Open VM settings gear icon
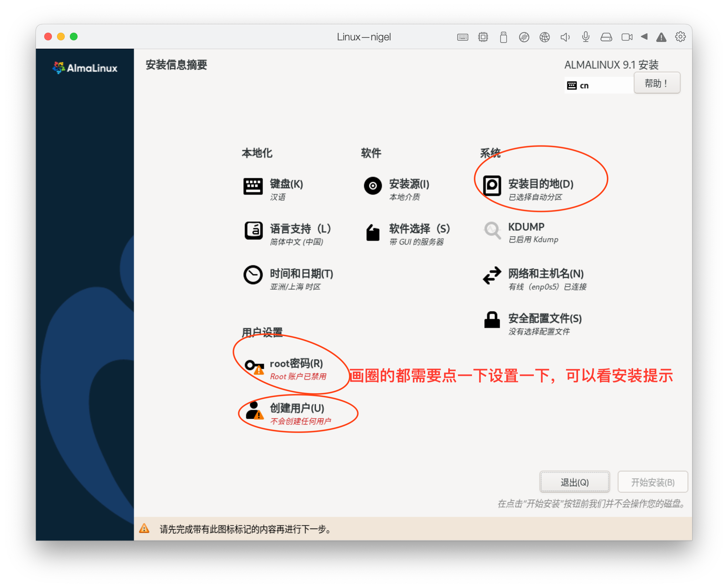The width and height of the screenshot is (728, 588). [x=680, y=37]
